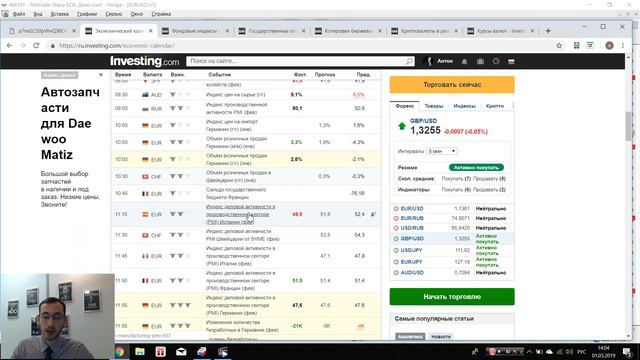This screenshot has width=640, height=360.
Task: Open new browser tab with plus
Action: click(x=548, y=31)
